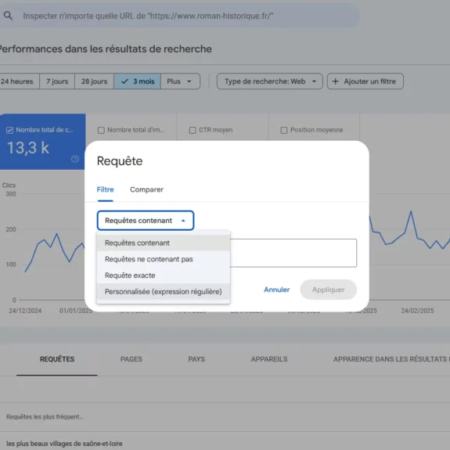This screenshot has height=450, width=450.
Task: Switch to the Comparer tab in dialog
Action: 146,190
